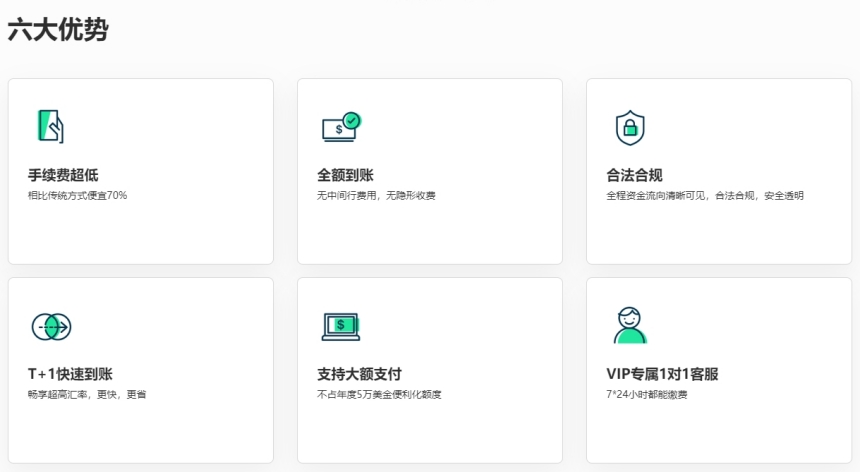Click the text 全程资金流向清晰可见
The image size is (860, 472).
click(655, 196)
